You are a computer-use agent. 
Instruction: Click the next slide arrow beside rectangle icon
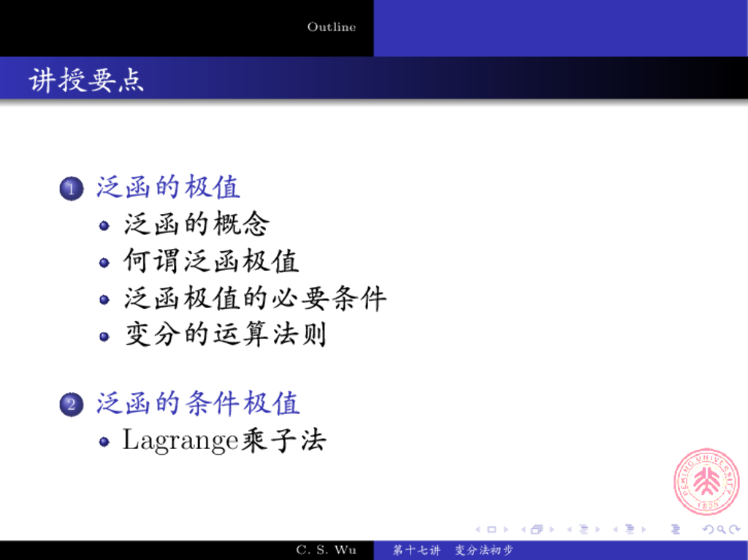[x=505, y=529]
